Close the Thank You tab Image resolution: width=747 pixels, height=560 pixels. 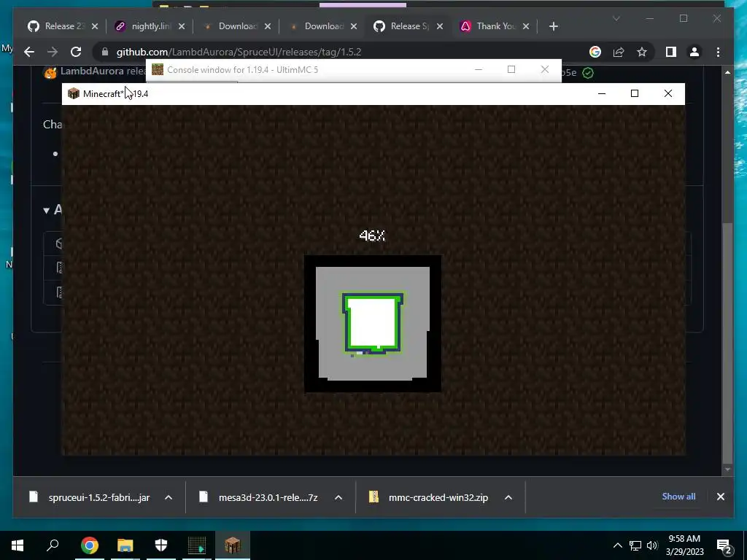click(x=526, y=26)
